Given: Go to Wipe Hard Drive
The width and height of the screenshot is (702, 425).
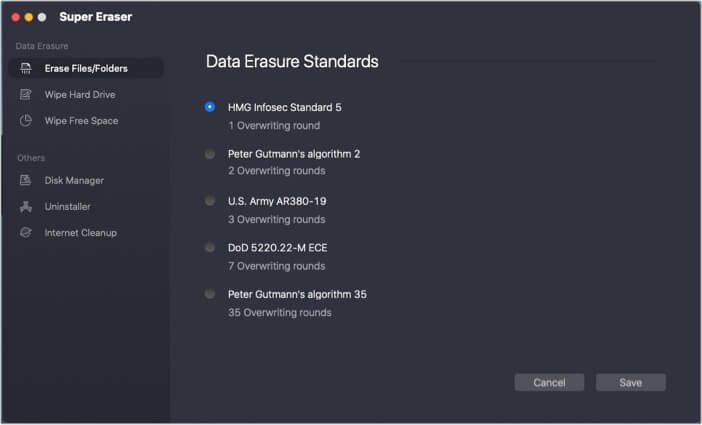Looking at the screenshot, I should (86, 94).
